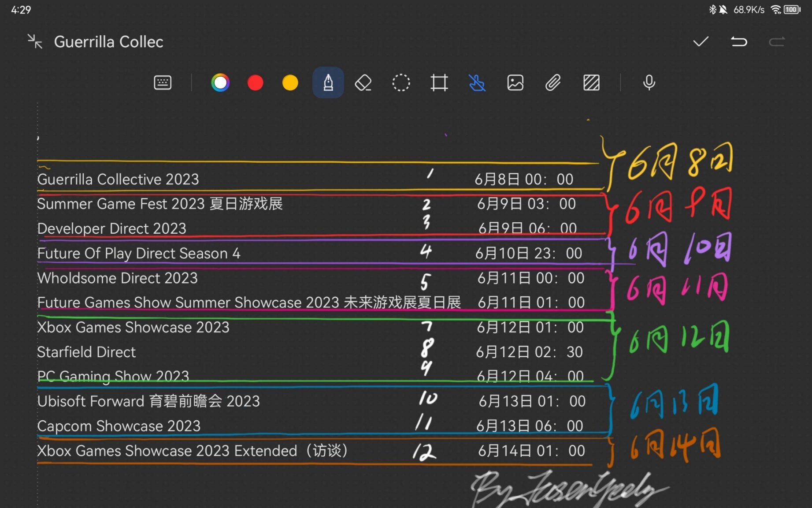Tap time 6月8日 00: 00
Image resolution: width=812 pixels, height=508 pixels.
(524, 179)
